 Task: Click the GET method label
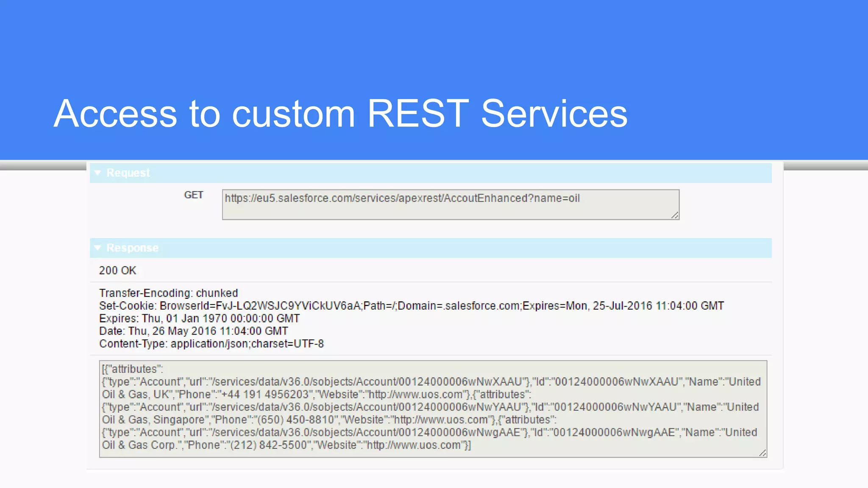pyautogui.click(x=194, y=195)
